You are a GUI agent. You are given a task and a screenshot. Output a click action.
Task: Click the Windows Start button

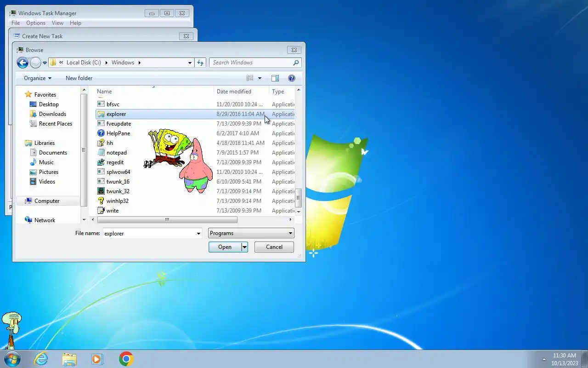coord(11,359)
